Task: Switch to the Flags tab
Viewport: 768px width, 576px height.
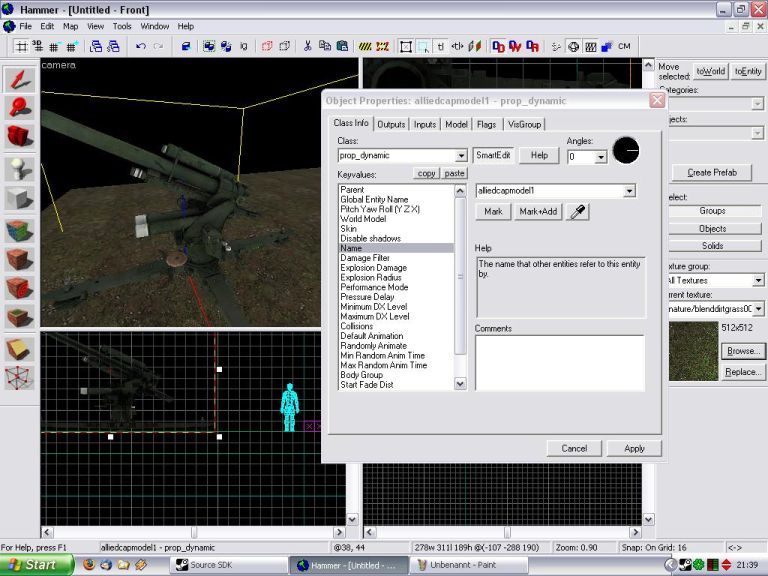Action: click(x=486, y=124)
